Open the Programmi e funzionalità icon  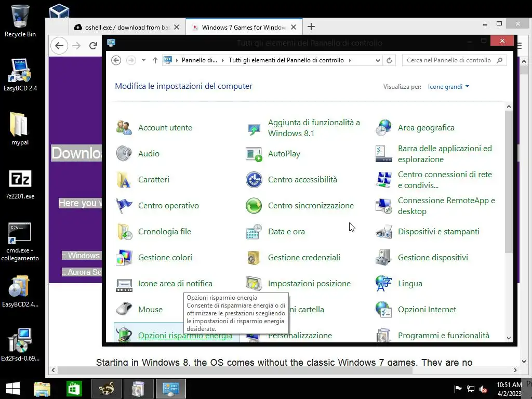point(384,335)
